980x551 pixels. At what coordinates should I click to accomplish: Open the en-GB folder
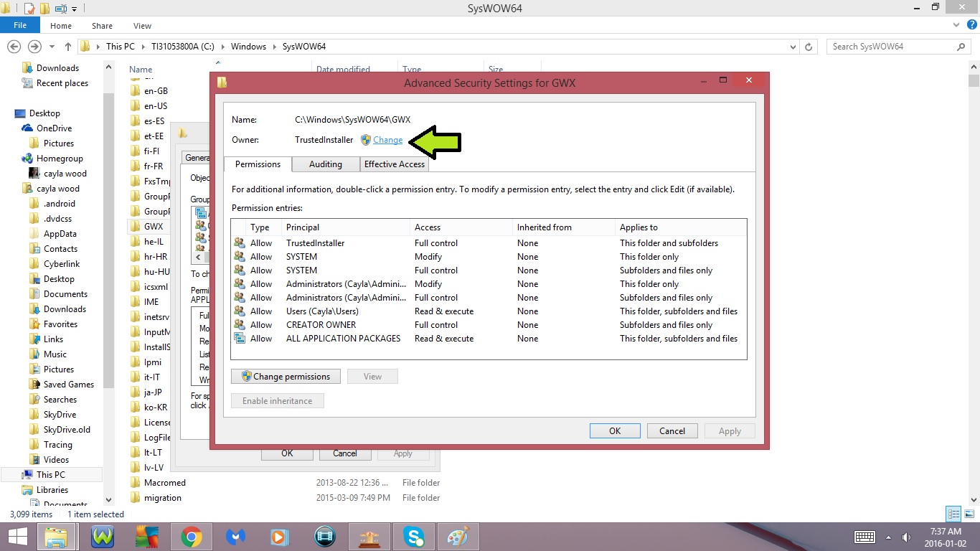point(156,91)
